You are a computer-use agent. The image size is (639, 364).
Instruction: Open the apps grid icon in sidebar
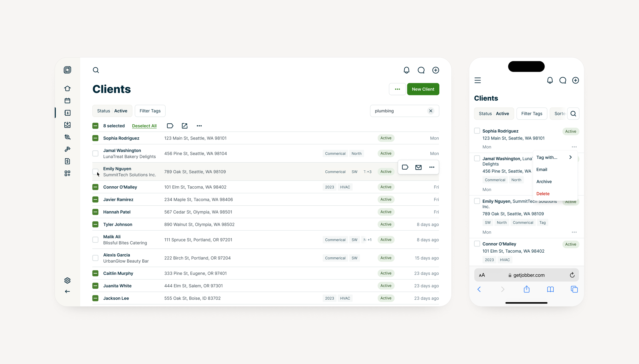click(67, 173)
